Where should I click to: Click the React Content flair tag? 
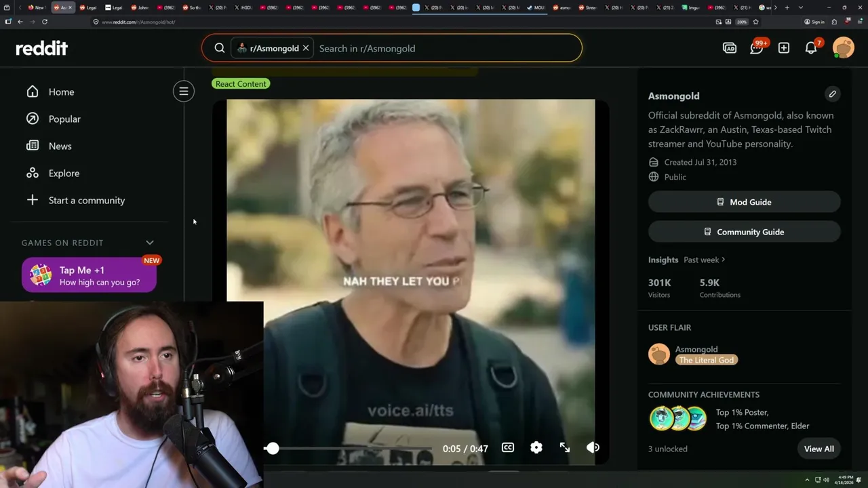(x=241, y=83)
